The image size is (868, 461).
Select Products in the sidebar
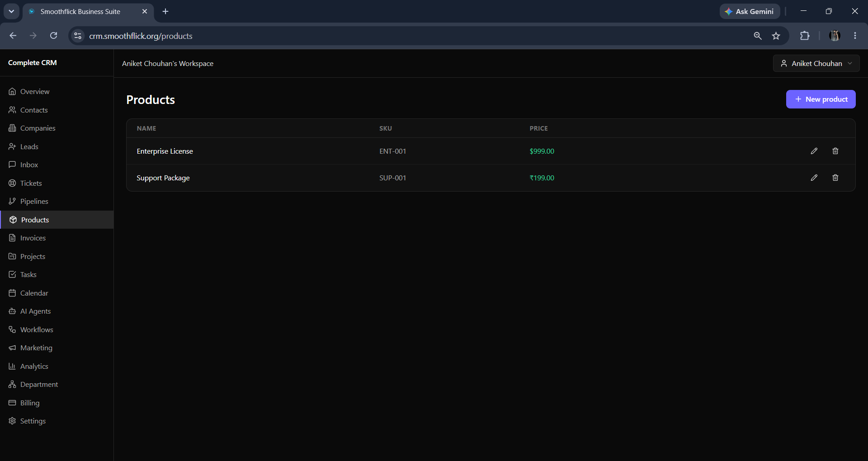click(x=57, y=220)
